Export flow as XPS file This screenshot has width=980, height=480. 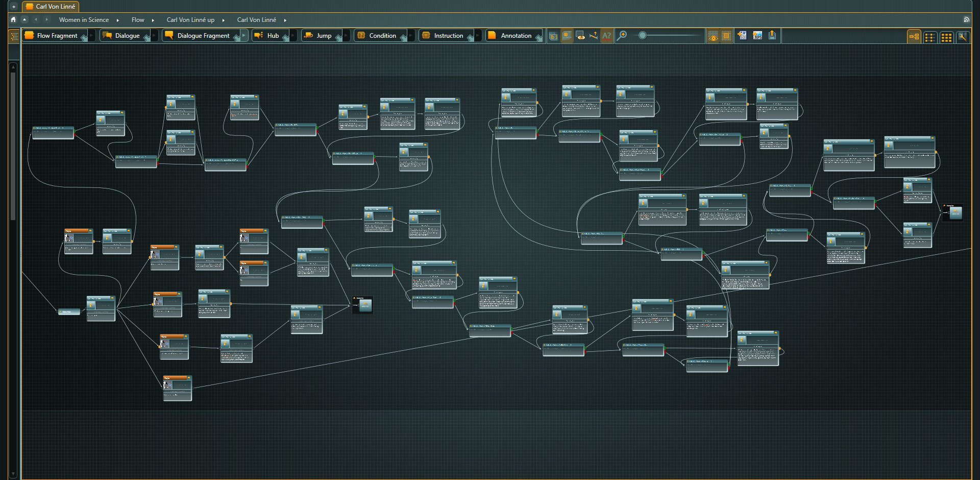tap(757, 36)
